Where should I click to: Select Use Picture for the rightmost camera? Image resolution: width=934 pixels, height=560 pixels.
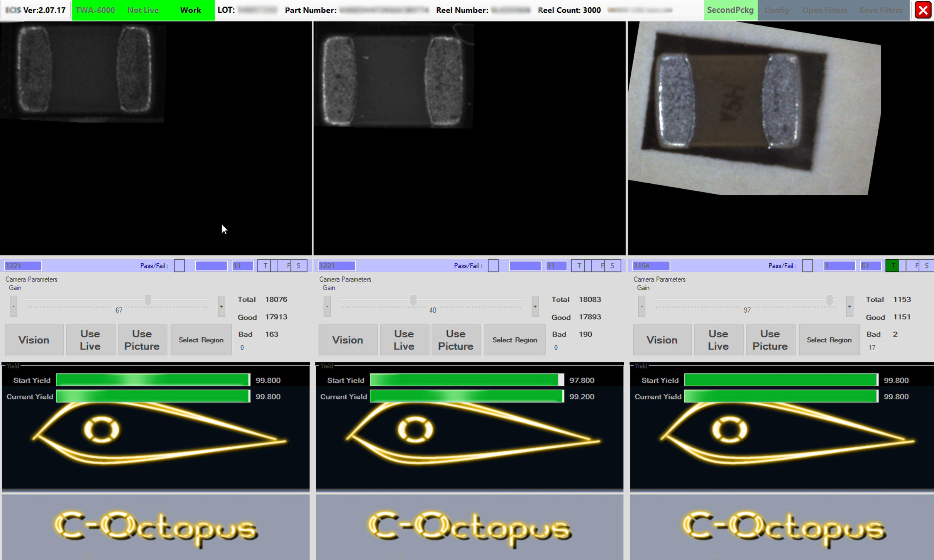click(770, 340)
